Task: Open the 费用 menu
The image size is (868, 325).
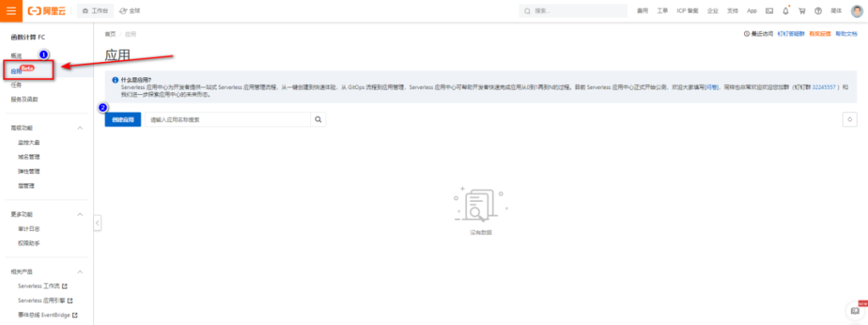Action: [x=643, y=10]
